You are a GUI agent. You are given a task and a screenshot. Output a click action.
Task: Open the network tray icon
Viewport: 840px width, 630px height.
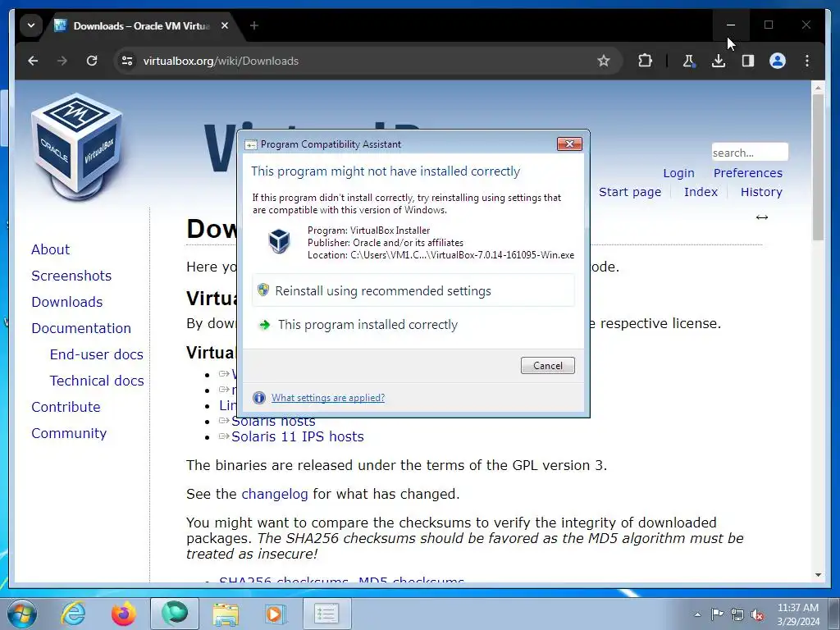point(737,614)
